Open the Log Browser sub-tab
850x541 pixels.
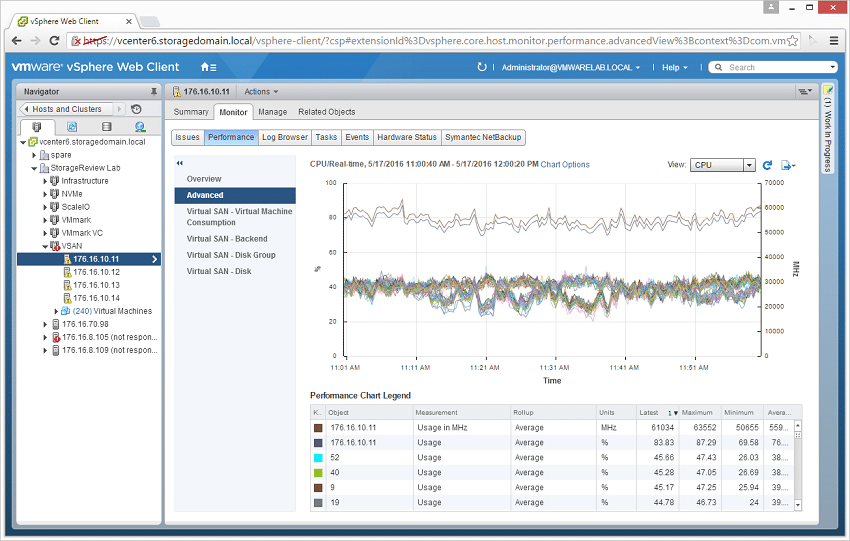(285, 137)
